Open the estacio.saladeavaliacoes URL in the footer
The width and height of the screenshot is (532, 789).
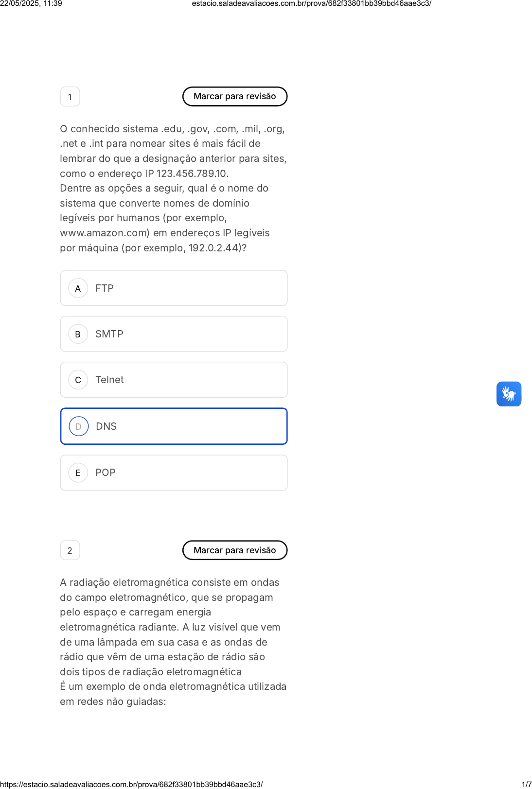point(131,784)
